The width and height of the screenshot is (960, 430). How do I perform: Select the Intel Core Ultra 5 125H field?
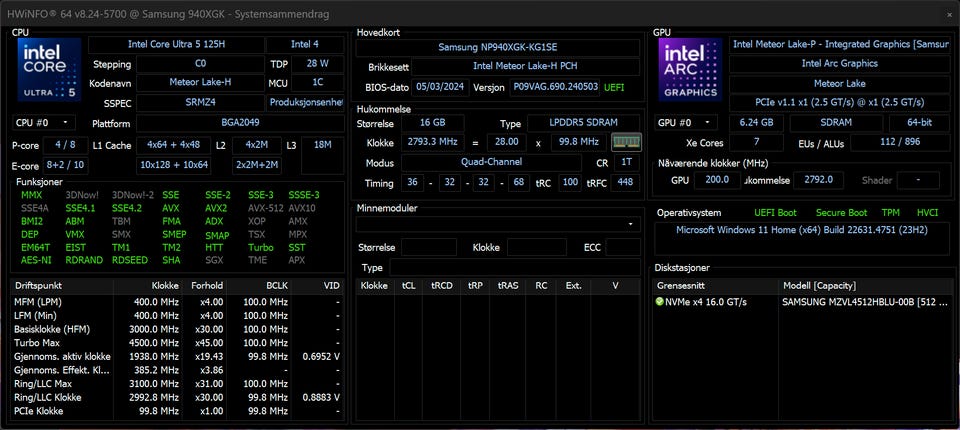[176, 45]
